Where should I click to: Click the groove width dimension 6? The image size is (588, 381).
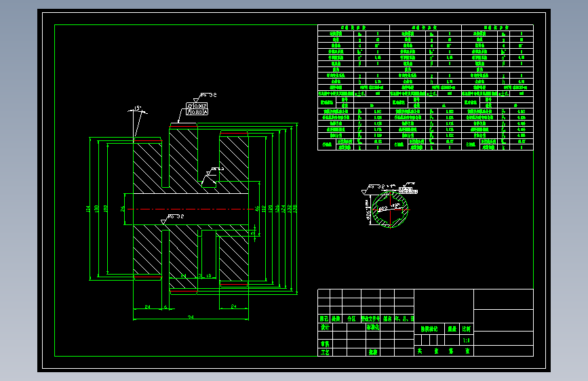tap(165, 306)
